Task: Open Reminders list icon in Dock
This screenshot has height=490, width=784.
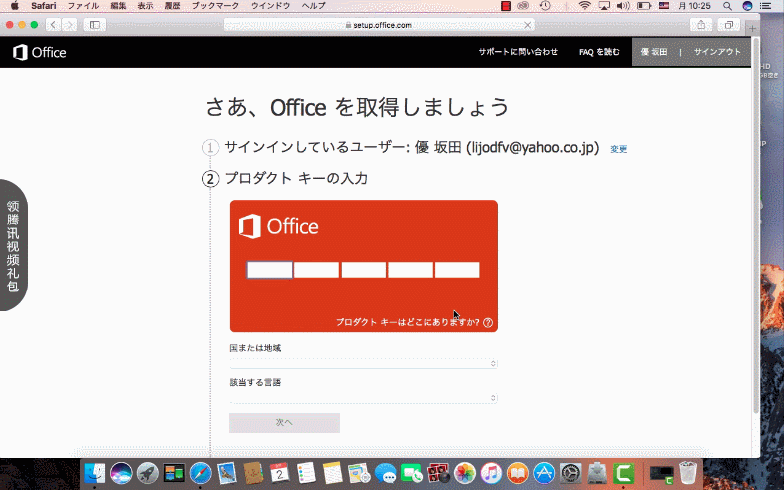Action: tap(306, 472)
